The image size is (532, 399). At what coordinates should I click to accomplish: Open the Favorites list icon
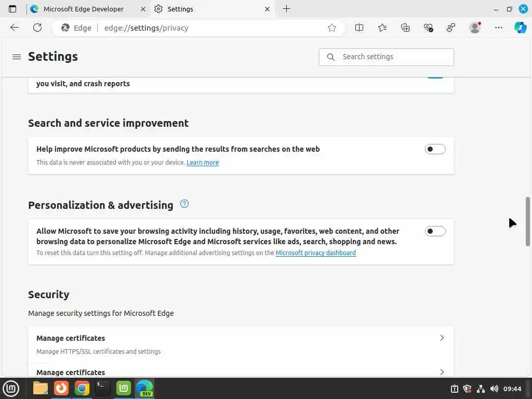click(382, 28)
